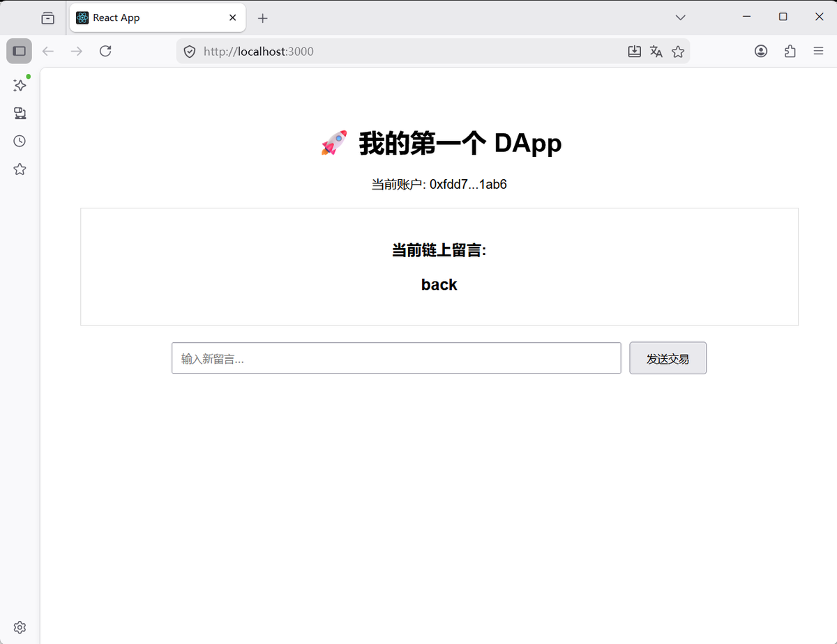837x644 pixels.
Task: Click the 我的第一个 DApp title
Action: [x=460, y=144]
